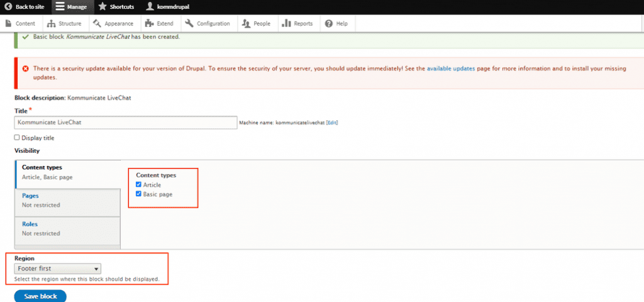The width and height of the screenshot is (644, 302).
Task: Go Back to site
Action: [x=25, y=7]
